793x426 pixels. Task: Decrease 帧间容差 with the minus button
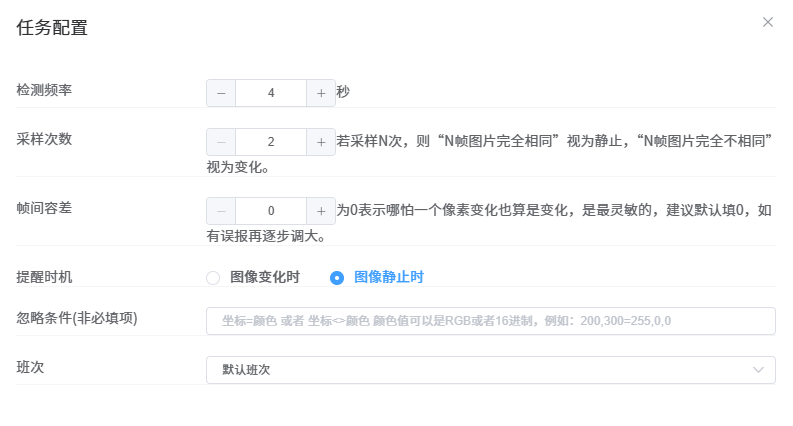point(221,211)
